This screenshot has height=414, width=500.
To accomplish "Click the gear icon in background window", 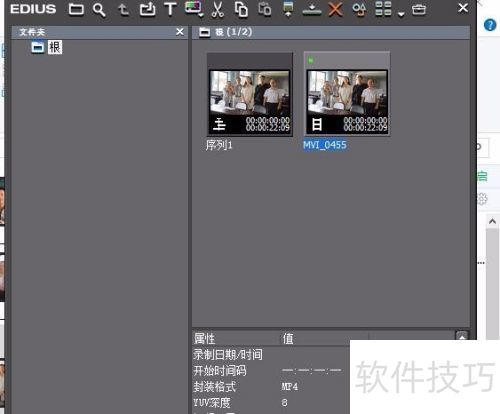I will click(482, 199).
